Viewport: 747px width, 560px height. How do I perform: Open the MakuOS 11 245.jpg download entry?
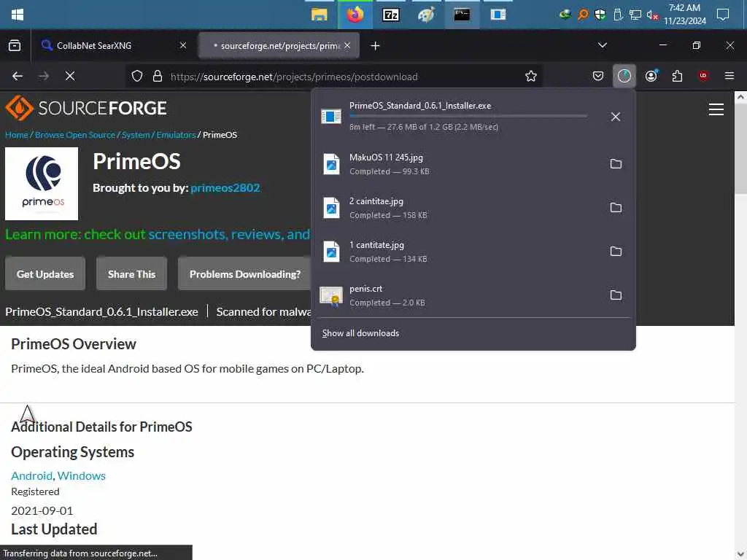(457, 164)
